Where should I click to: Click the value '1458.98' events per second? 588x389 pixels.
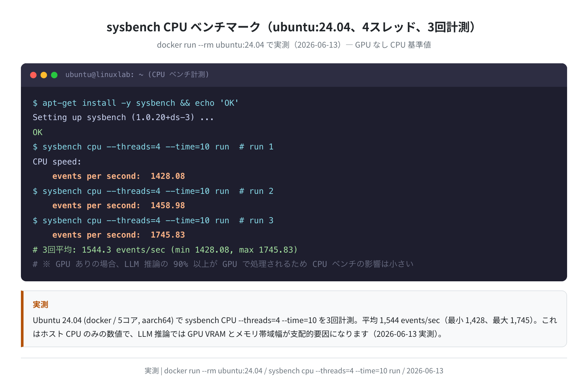coord(168,206)
